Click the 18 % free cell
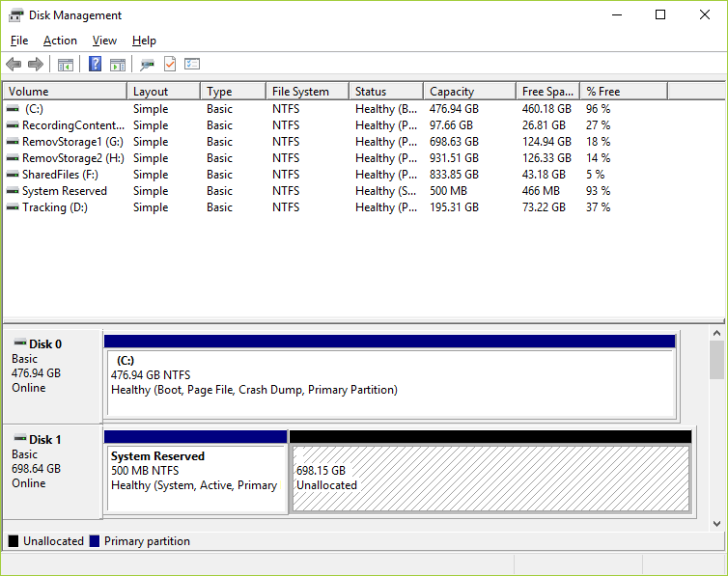This screenshot has width=728, height=576. point(598,142)
